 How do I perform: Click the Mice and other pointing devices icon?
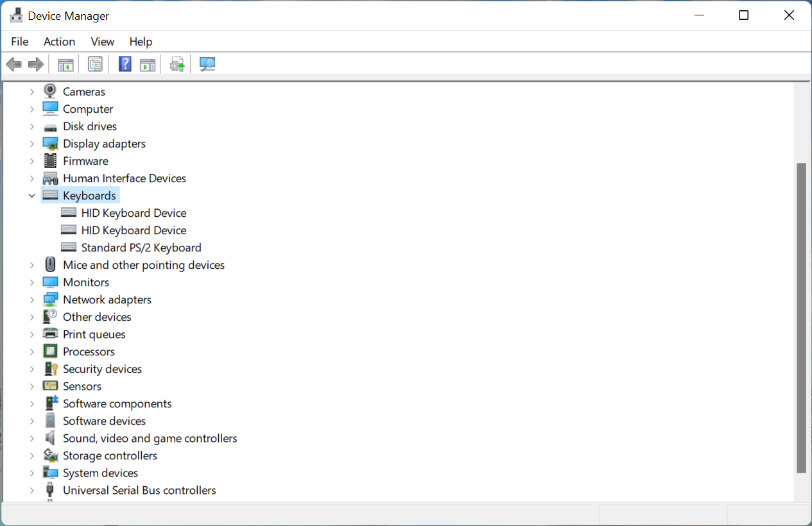(x=50, y=264)
